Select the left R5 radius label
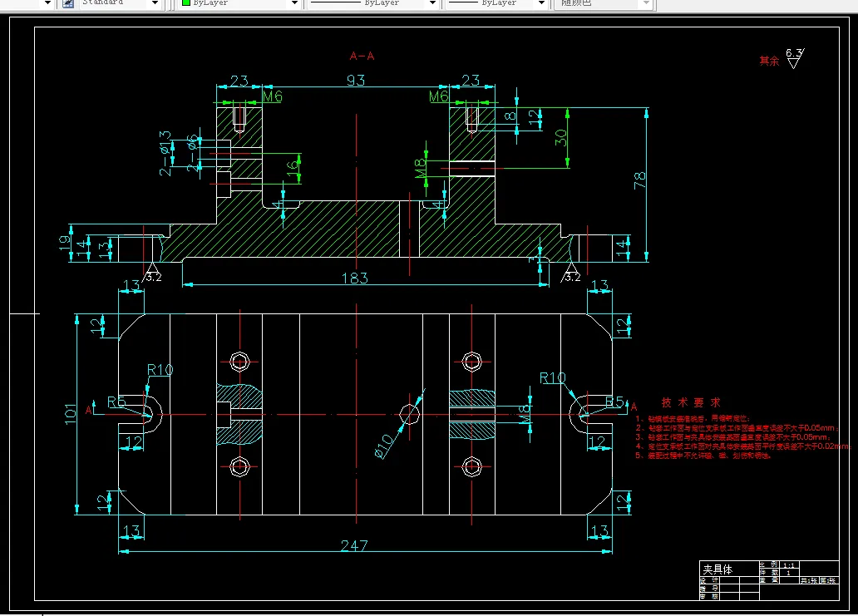The width and height of the screenshot is (858, 616). (116, 402)
